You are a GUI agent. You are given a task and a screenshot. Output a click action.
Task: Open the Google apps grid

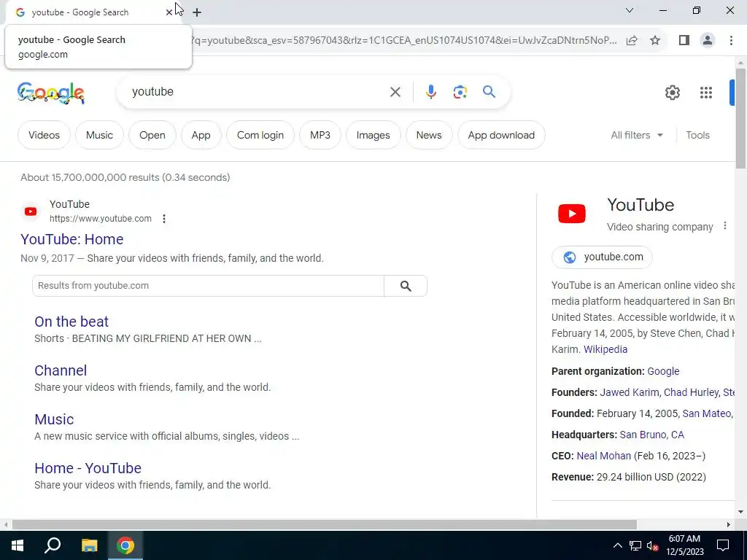[706, 93]
